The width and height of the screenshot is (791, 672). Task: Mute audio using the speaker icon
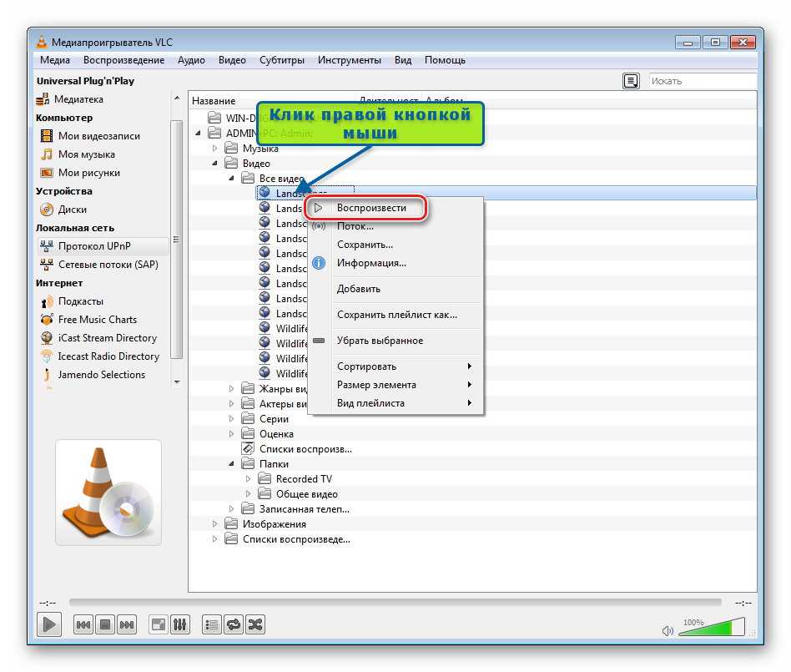tap(668, 631)
